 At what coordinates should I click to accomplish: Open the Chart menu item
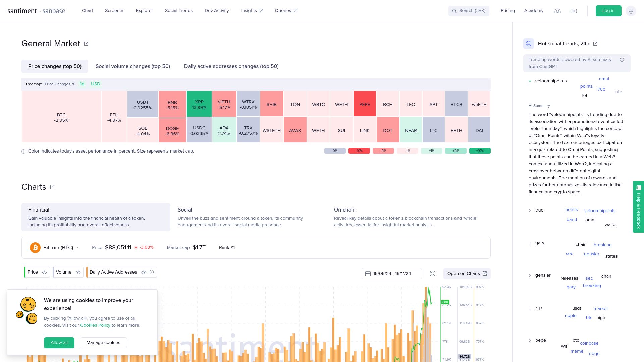pyautogui.click(x=87, y=11)
